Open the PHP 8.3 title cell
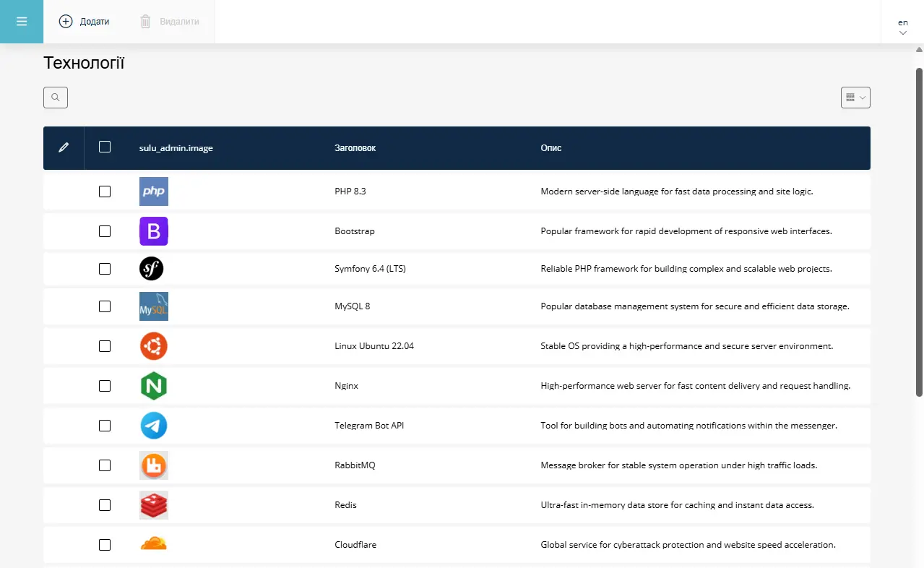Viewport: 924px width, 568px height. 350,192
